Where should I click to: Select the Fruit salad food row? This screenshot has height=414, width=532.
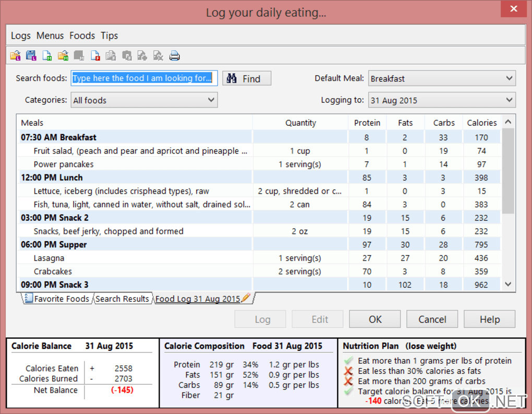coord(260,151)
